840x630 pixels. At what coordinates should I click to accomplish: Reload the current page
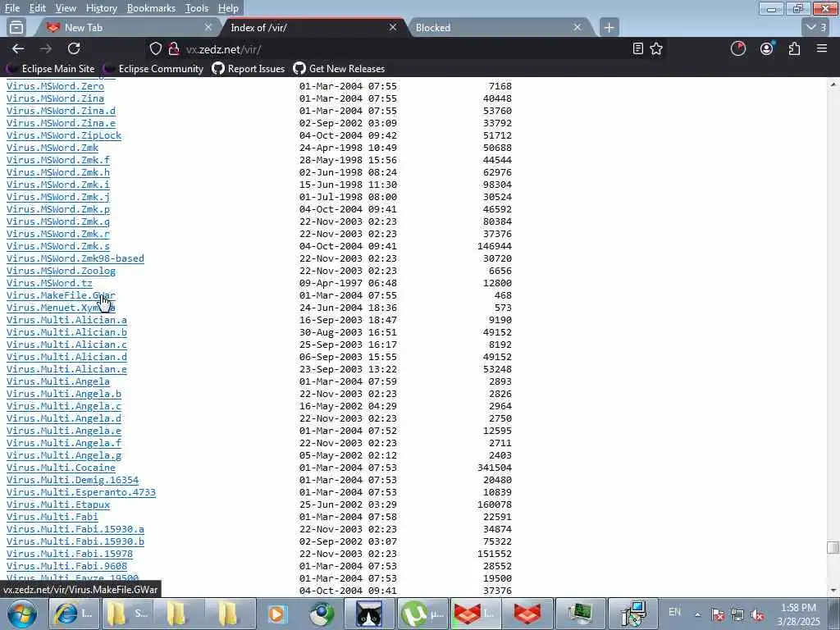(x=74, y=48)
